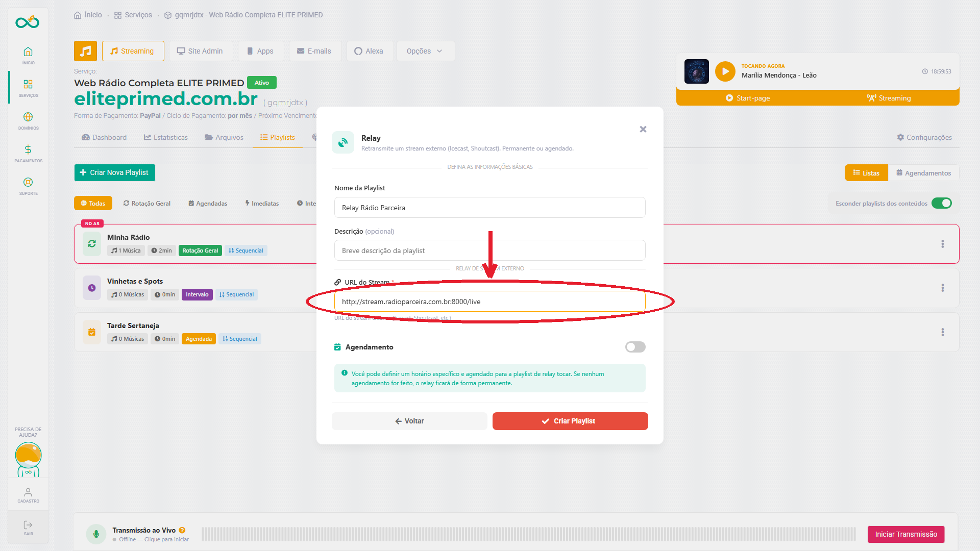Filter playlists by Todas
The width and height of the screenshot is (980, 551).
[93, 203]
